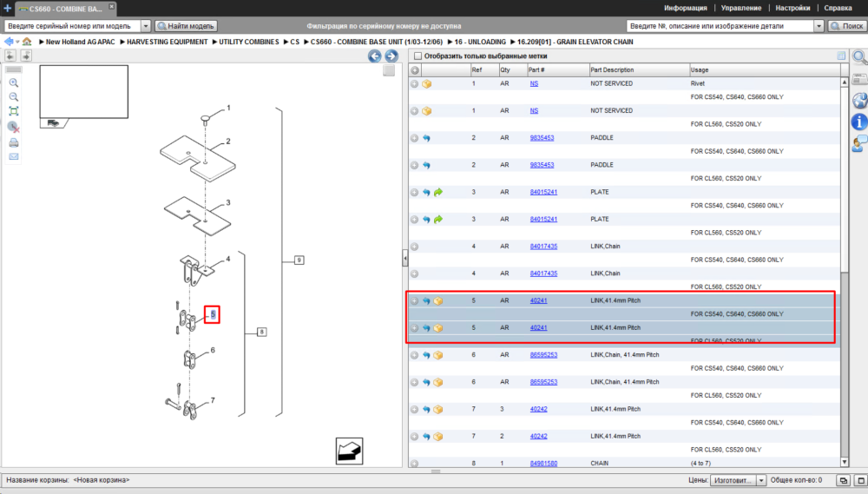Open new tab with plus icon

7,9
